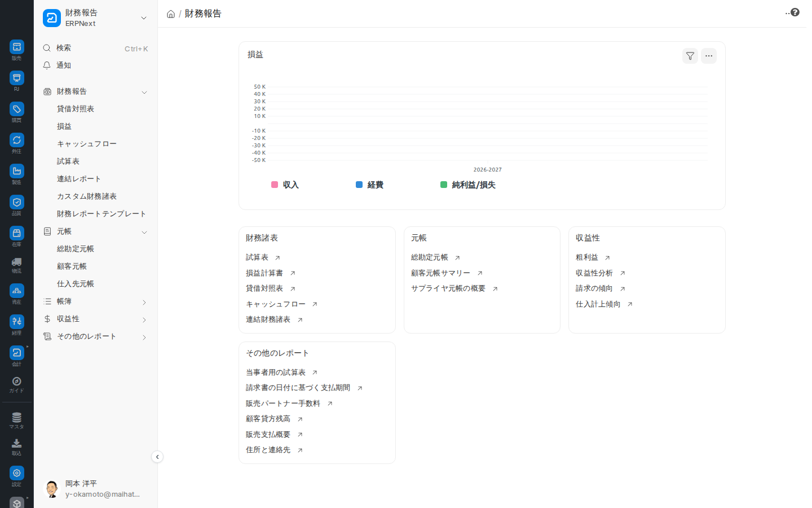812x508 pixels.
Task: Open the 当事者用の試算表 link
Action: click(x=276, y=373)
